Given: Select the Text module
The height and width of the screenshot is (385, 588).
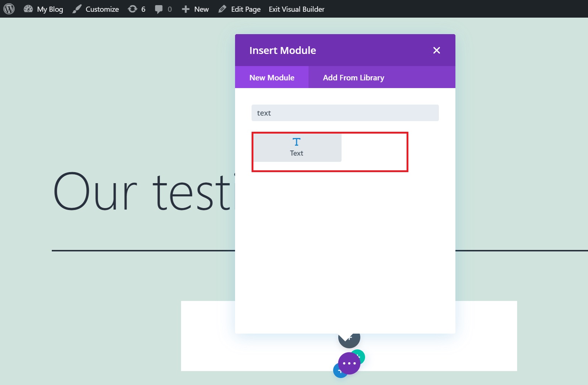Looking at the screenshot, I should (297, 147).
